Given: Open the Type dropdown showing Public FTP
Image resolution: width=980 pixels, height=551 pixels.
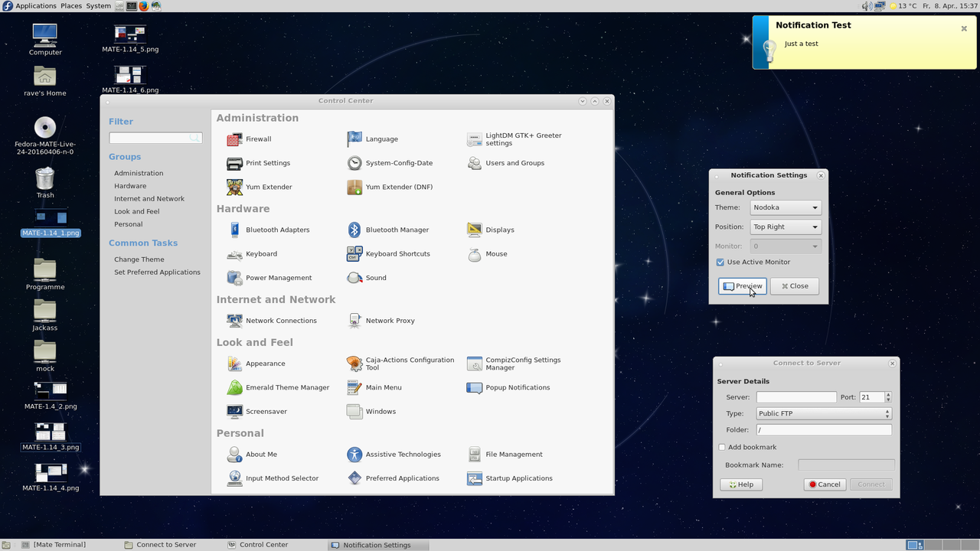Looking at the screenshot, I should (823, 414).
